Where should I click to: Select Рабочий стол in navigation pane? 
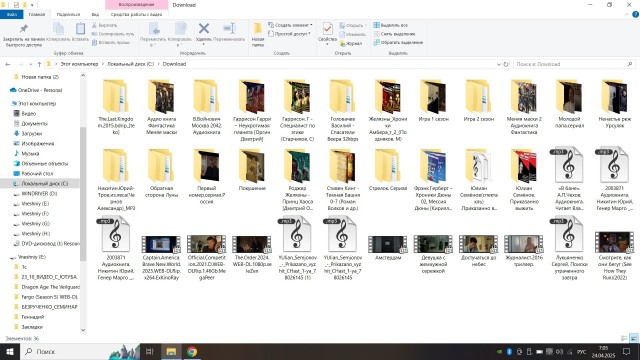point(37,173)
